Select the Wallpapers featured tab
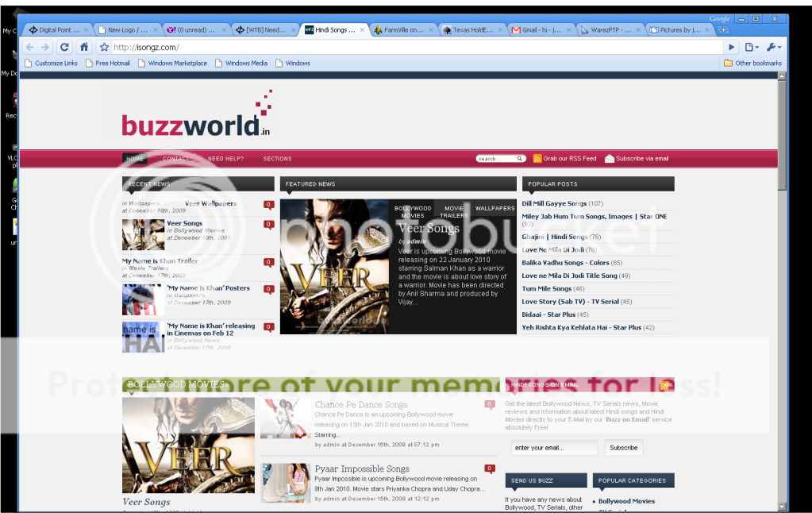 495,208
